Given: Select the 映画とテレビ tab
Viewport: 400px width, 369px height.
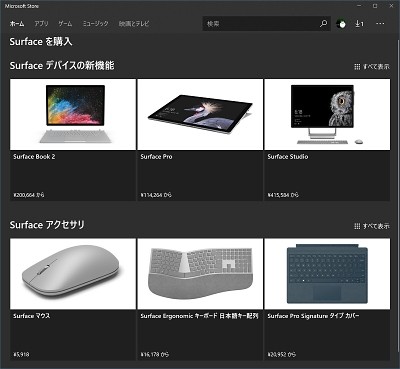Looking at the screenshot, I should click(134, 24).
